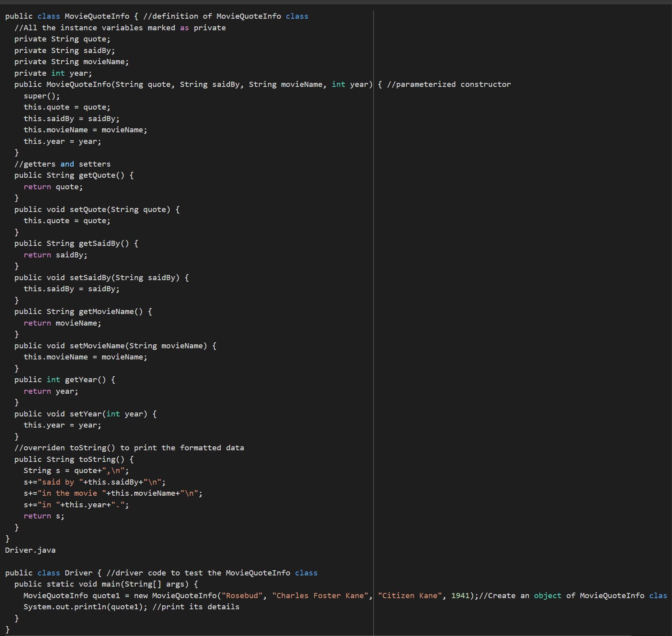Click the "this.movieName = movieName;" constructor line
Viewport: 672px width, 636px height.
coord(85,130)
